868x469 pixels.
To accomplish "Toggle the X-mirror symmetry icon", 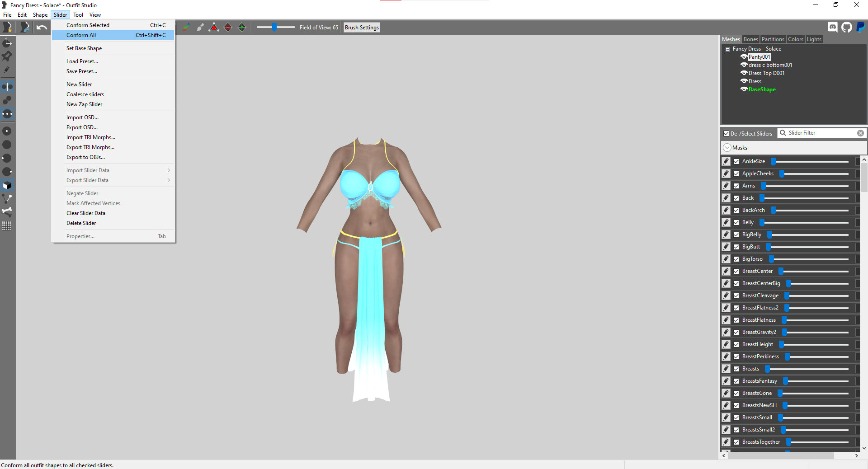I will (x=7, y=86).
